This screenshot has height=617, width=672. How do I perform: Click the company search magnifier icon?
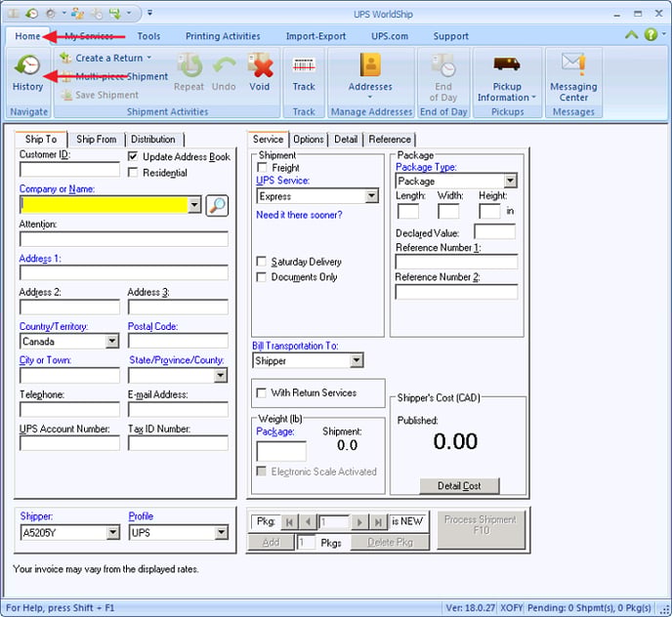pos(217,205)
